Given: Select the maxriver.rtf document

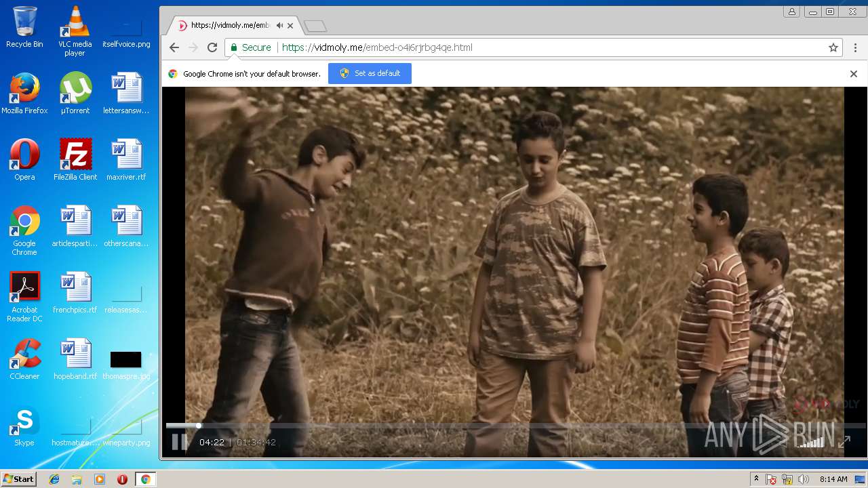Looking at the screenshot, I should point(126,160).
